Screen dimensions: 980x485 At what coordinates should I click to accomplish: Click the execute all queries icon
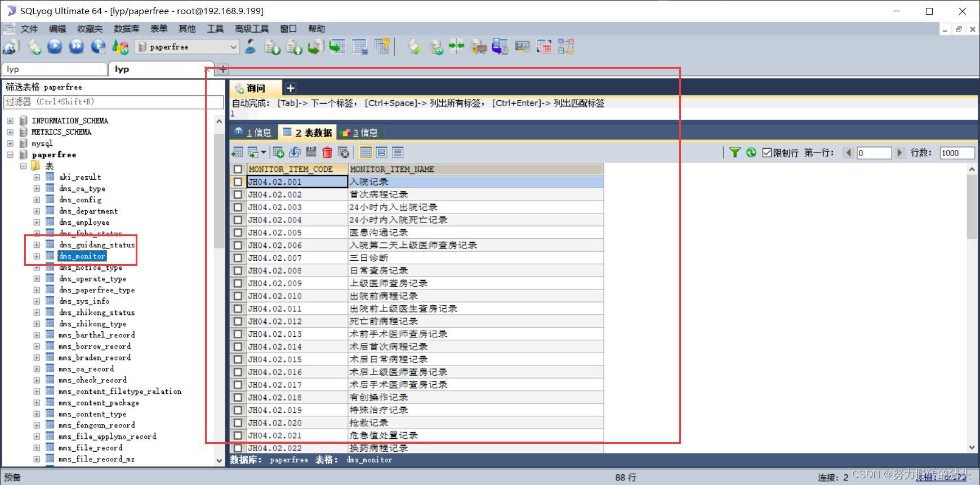pyautogui.click(x=77, y=47)
